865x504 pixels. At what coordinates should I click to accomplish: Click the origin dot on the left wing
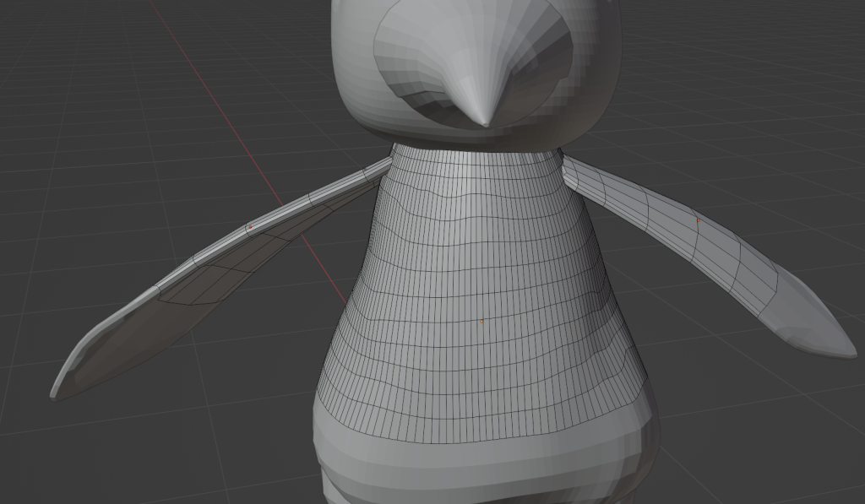[249, 227]
